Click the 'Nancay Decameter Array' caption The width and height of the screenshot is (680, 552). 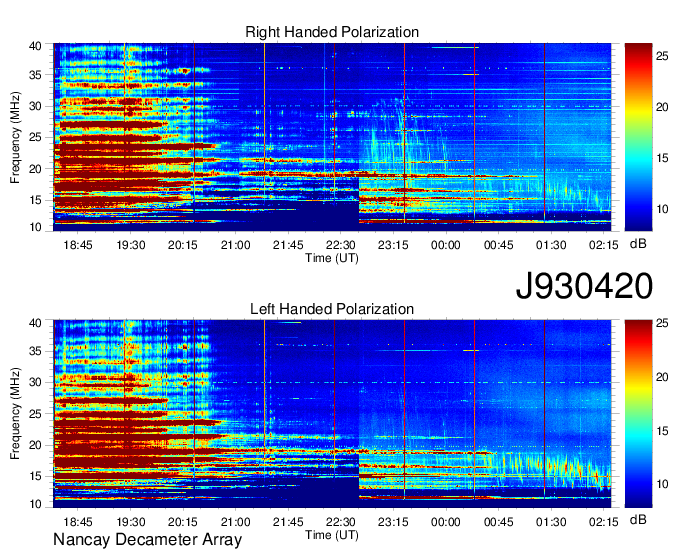(x=147, y=540)
